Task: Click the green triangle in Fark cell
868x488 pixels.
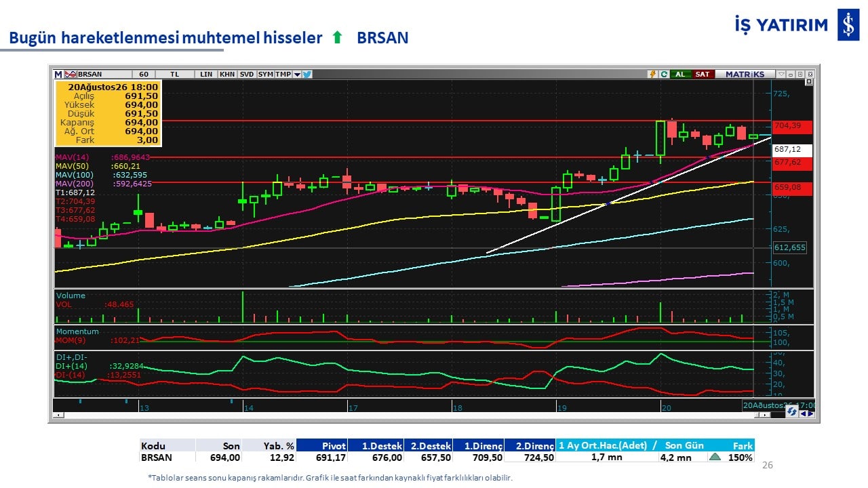Action: (x=715, y=457)
